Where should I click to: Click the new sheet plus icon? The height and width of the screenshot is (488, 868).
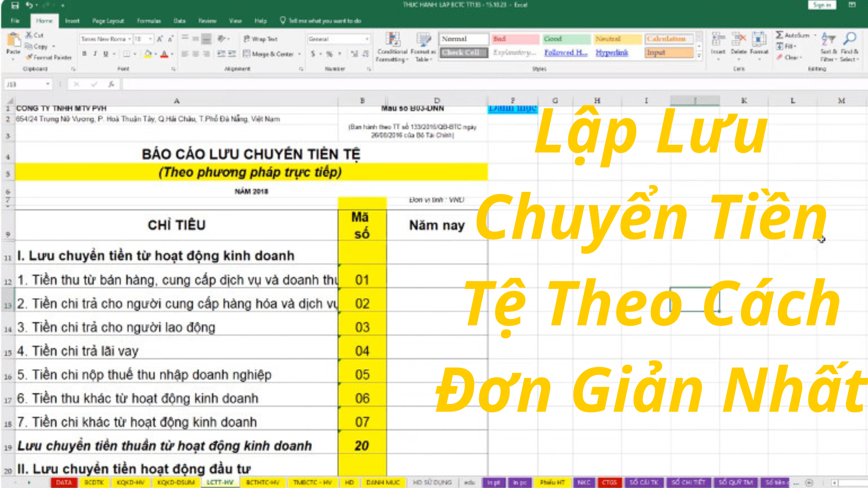click(x=809, y=482)
